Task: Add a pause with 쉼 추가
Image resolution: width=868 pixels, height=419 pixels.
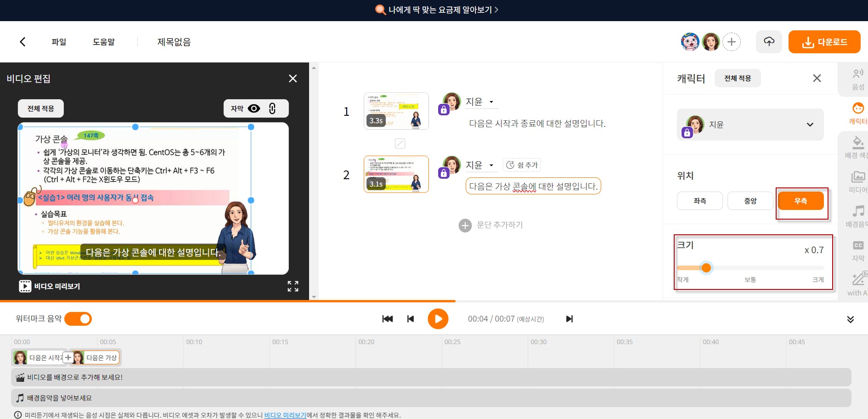Action: click(x=522, y=165)
